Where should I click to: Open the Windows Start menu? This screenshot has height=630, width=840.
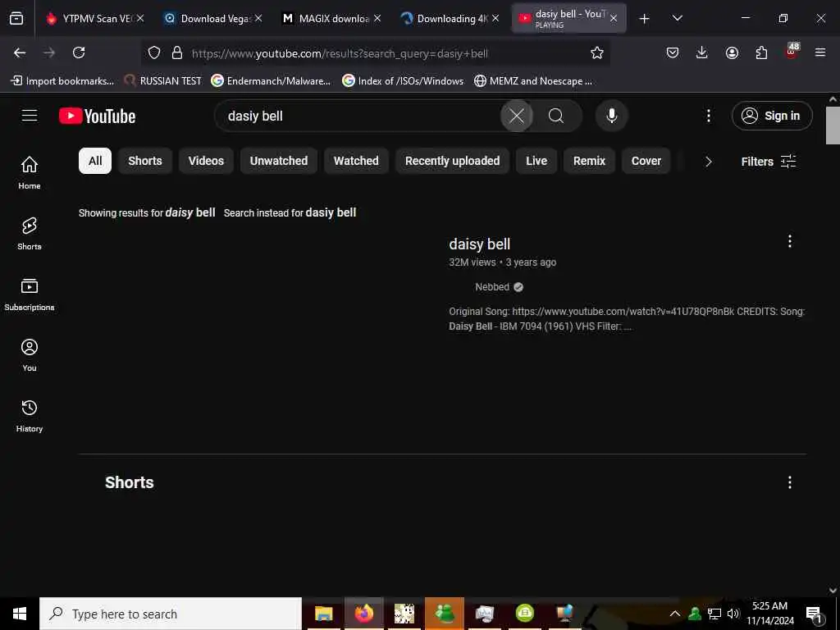[20, 614]
